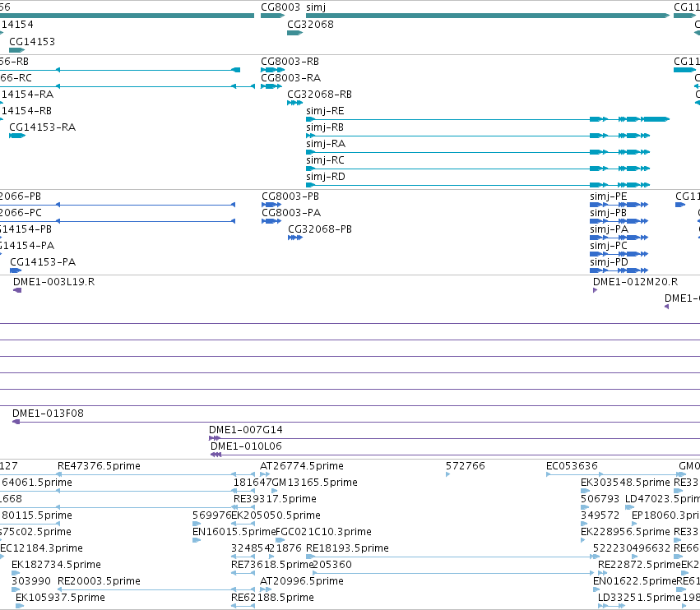Select the CG8003-PB protein label

click(x=290, y=196)
